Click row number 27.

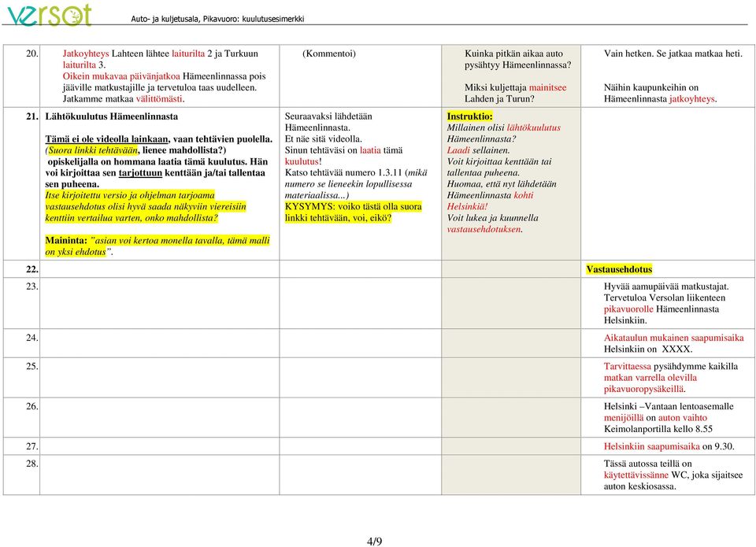[31, 445]
